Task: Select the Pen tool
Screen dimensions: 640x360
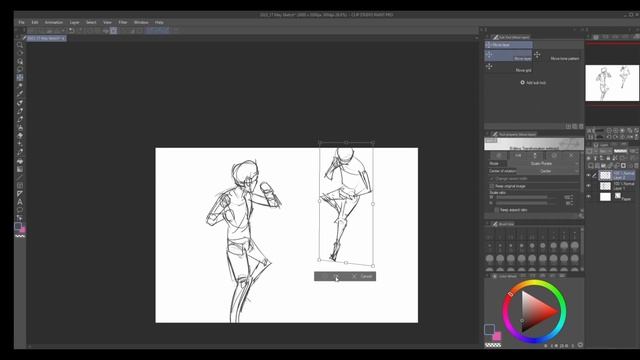Action: [20, 103]
